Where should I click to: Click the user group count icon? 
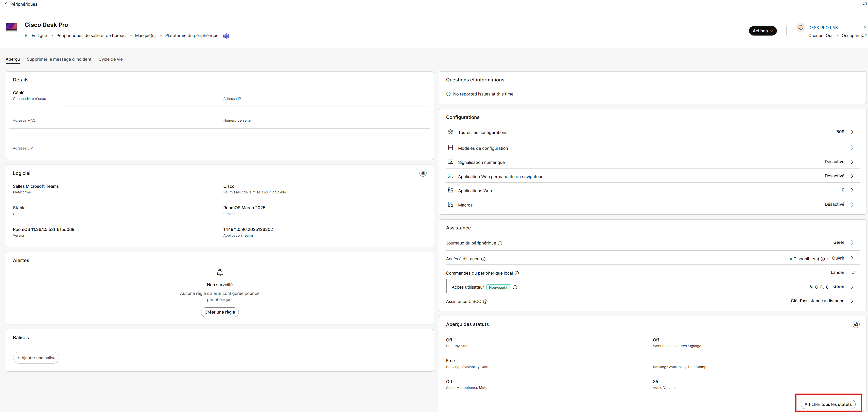click(811, 287)
